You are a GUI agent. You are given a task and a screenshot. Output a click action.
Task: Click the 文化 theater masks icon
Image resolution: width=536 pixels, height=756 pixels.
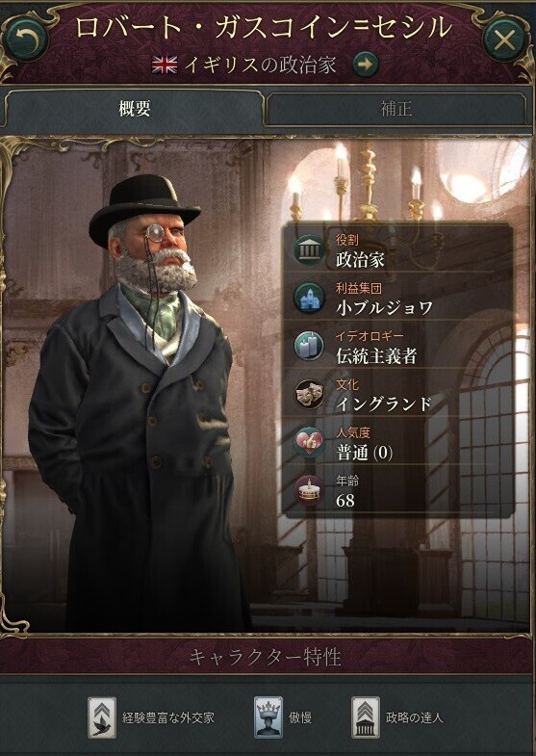click(x=310, y=395)
